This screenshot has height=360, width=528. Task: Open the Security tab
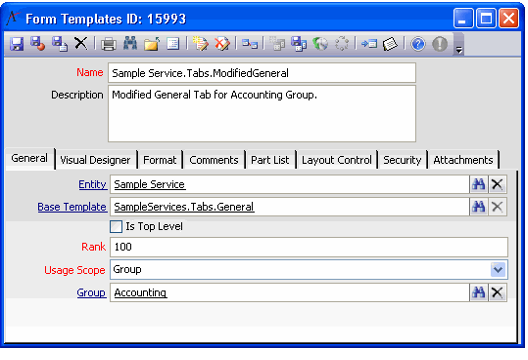click(402, 160)
